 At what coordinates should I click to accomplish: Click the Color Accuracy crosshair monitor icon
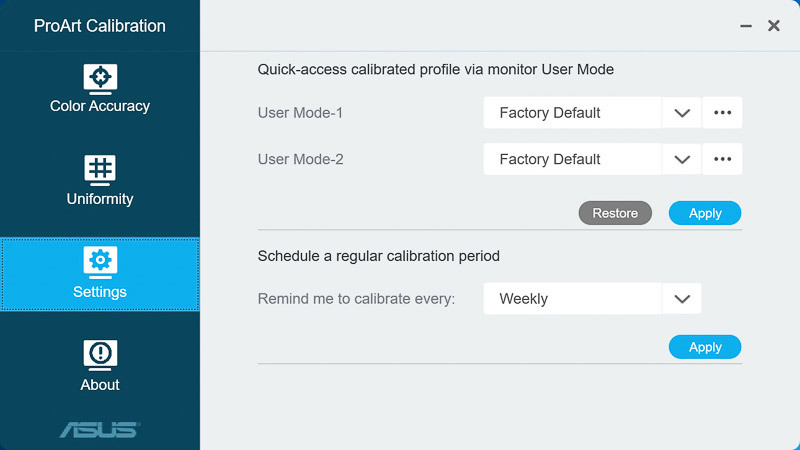100,79
